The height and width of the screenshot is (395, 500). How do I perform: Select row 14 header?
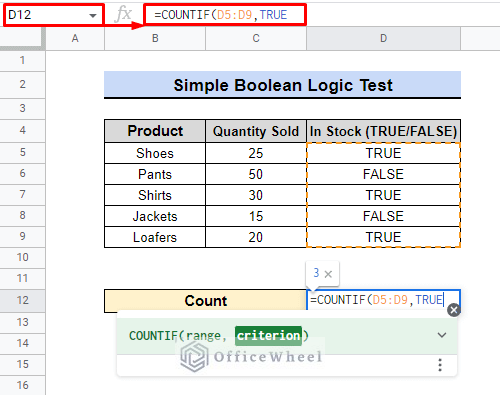click(22, 344)
